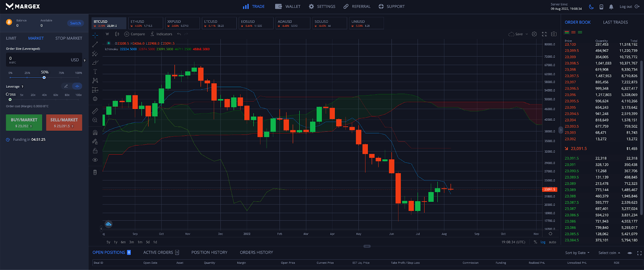Toggle the log scale option
644x270 pixels.
click(x=543, y=242)
